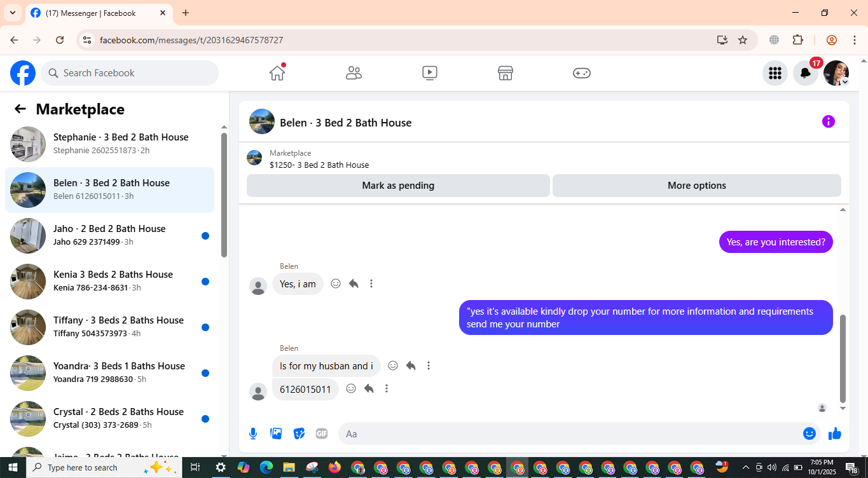Open Jaho 2 Bed 2 Bath House conversation

[109, 236]
